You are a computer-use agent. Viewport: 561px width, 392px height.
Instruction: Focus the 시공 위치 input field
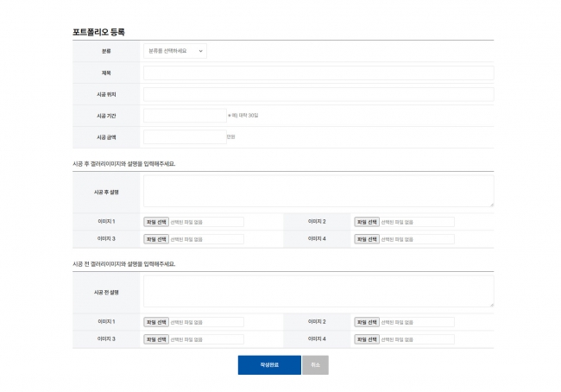[318, 94]
